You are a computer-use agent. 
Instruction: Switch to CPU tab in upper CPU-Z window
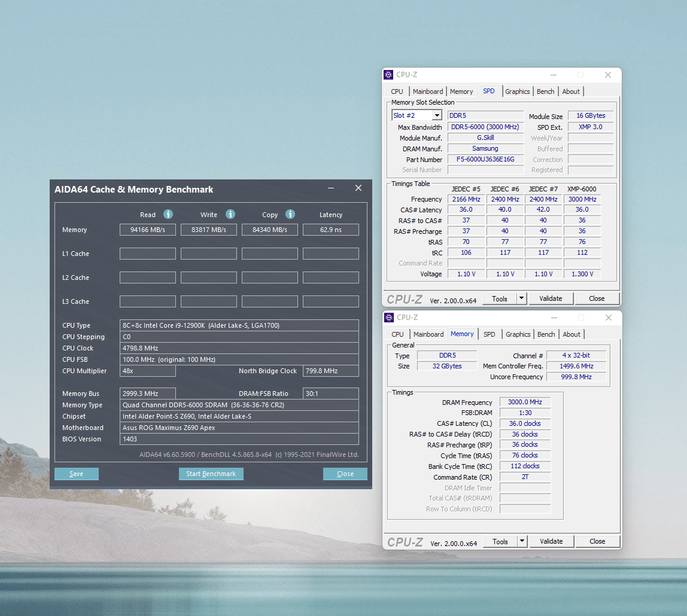point(397,92)
